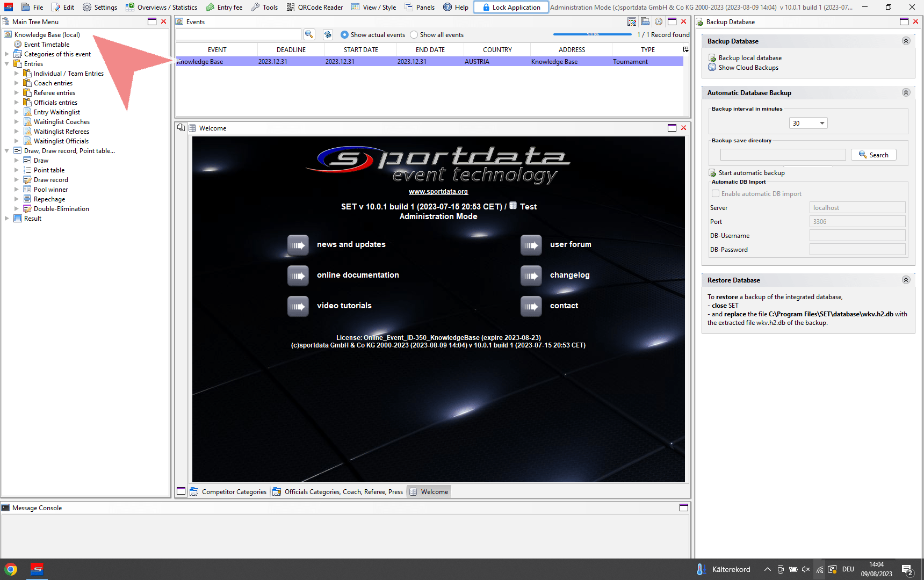Select the Show all events radio button
The image size is (924, 580).
pos(414,35)
